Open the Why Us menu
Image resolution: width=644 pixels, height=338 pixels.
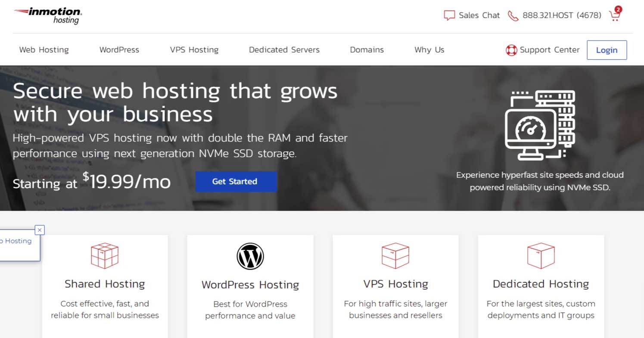[x=429, y=50]
